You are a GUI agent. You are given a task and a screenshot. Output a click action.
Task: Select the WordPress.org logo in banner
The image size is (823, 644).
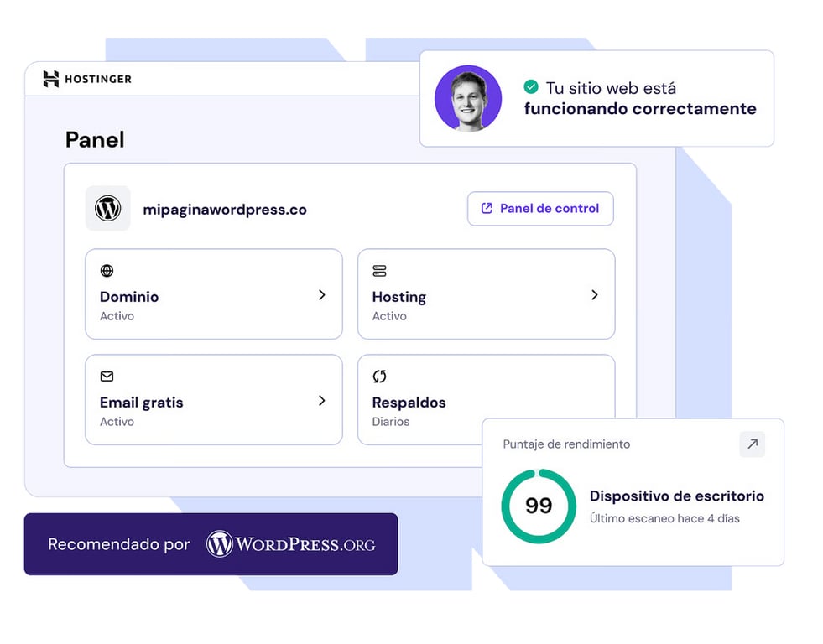click(289, 544)
